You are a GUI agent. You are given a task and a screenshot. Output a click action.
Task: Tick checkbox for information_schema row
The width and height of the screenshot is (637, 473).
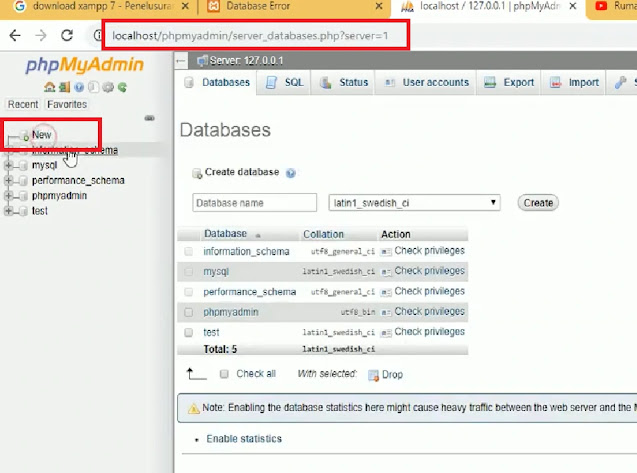click(x=188, y=252)
